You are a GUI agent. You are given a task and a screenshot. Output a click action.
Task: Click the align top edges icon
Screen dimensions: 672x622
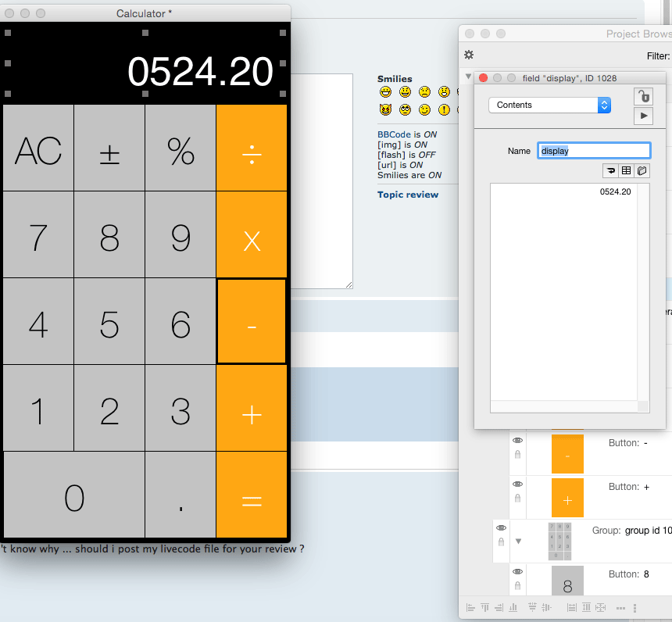tap(484, 607)
